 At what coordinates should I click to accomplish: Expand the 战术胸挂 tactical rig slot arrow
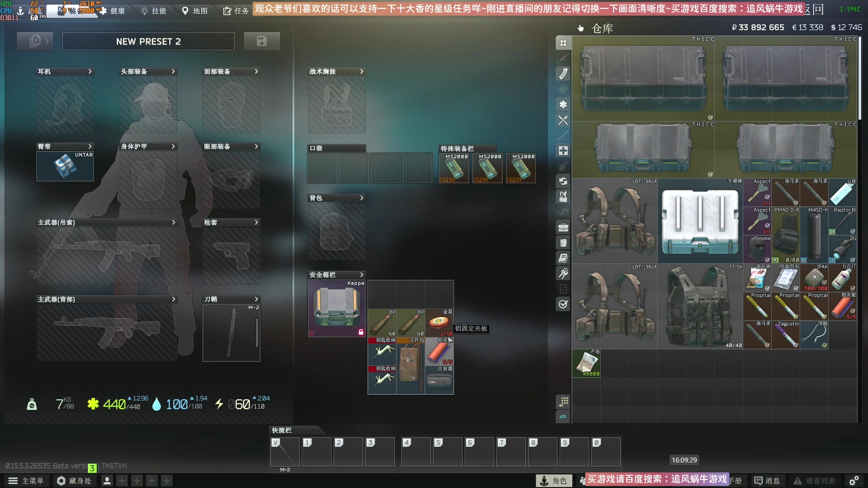(x=361, y=71)
